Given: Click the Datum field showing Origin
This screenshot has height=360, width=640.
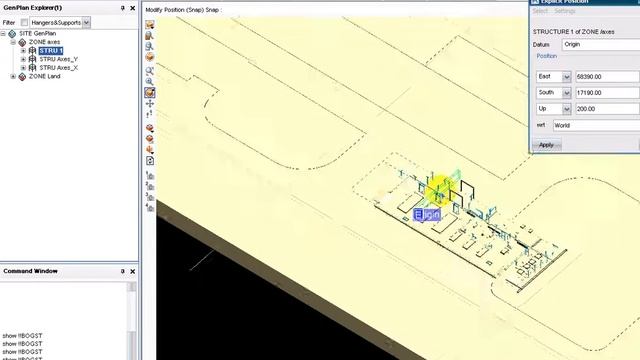Looking at the screenshot, I should [601, 44].
